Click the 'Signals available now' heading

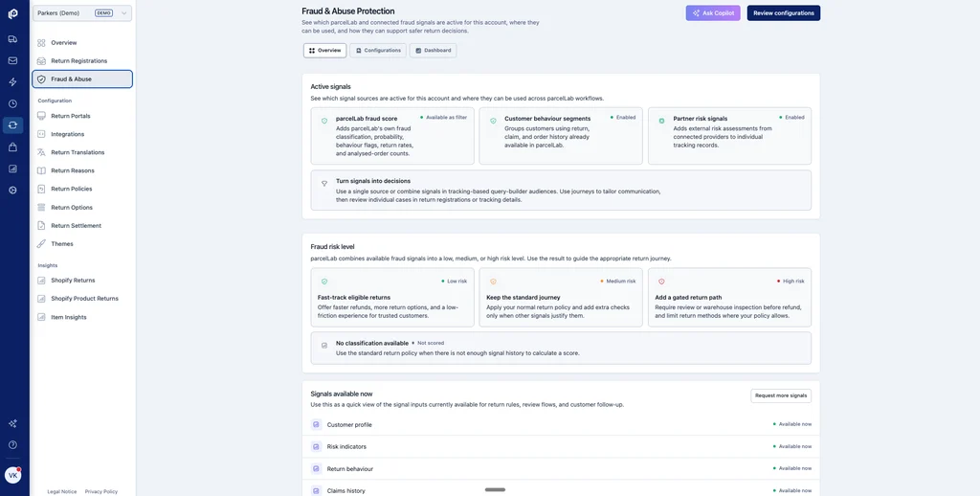coord(342,395)
